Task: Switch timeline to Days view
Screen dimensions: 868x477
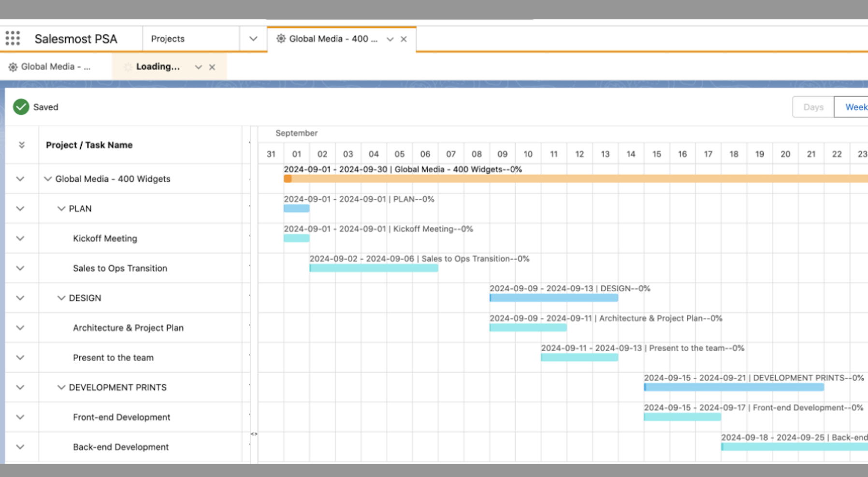Action: [813, 107]
